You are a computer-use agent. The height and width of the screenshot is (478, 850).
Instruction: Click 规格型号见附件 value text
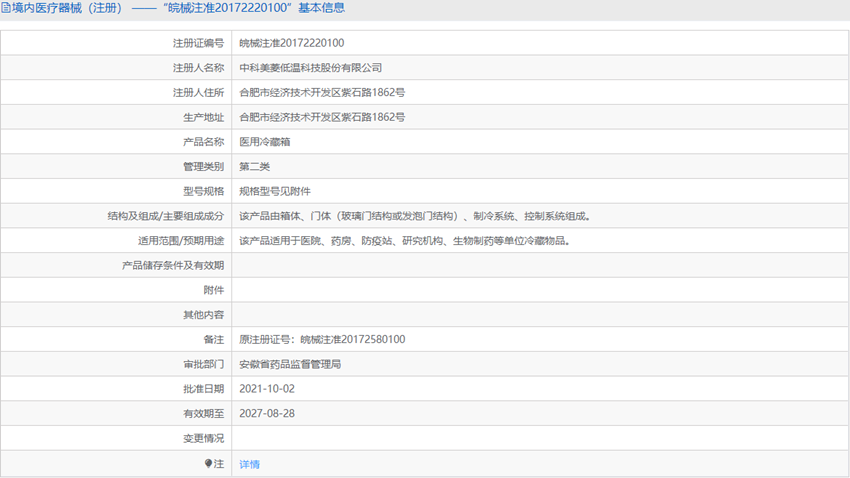[x=275, y=191]
